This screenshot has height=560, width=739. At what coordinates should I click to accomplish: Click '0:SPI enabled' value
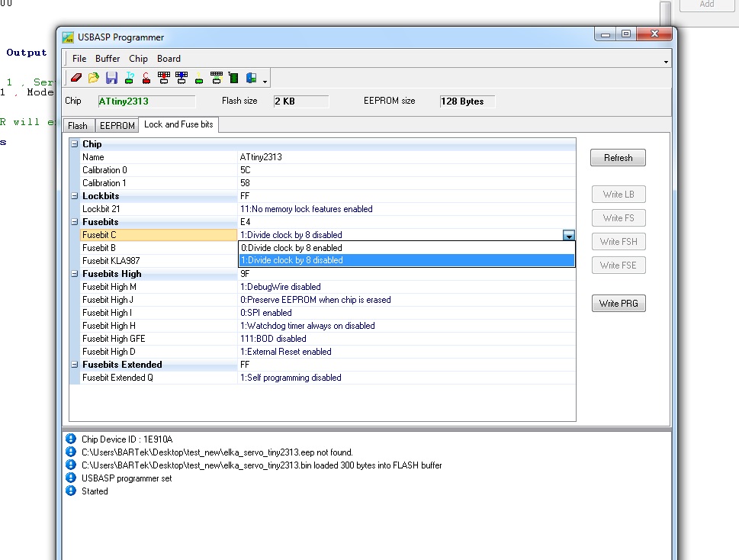[x=266, y=313]
